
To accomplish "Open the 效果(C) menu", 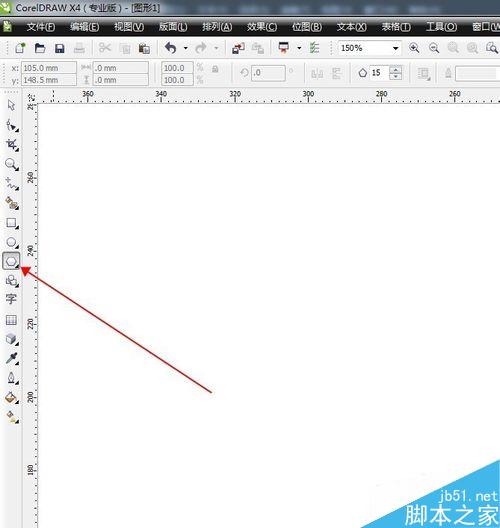I will [262, 27].
